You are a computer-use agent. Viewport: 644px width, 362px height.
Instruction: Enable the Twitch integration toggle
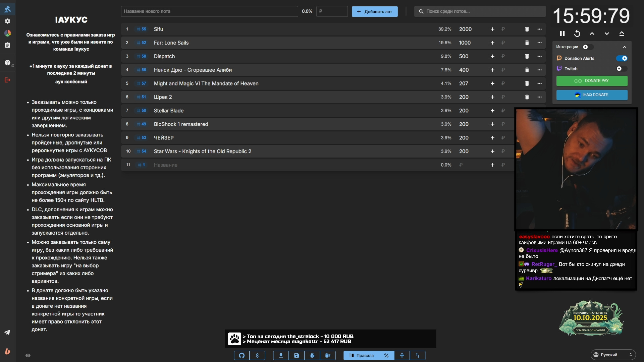pyautogui.click(x=622, y=69)
